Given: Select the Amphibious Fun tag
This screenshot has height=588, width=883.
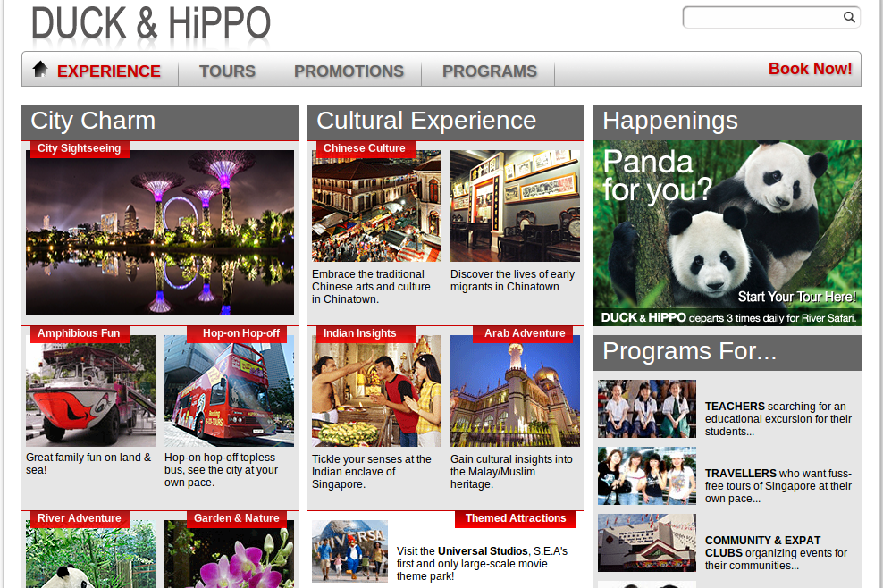Looking at the screenshot, I should tap(79, 333).
